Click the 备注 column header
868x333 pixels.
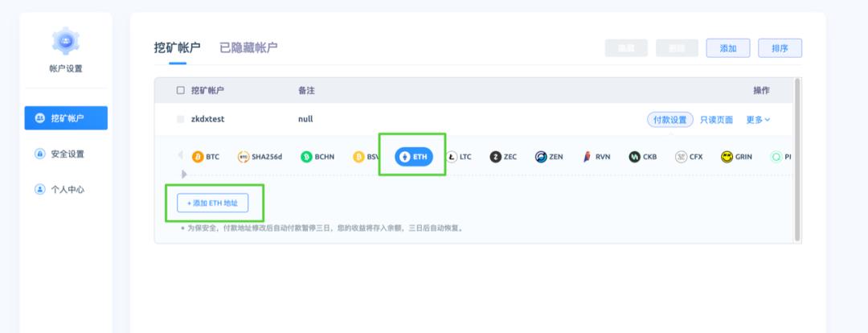click(306, 90)
